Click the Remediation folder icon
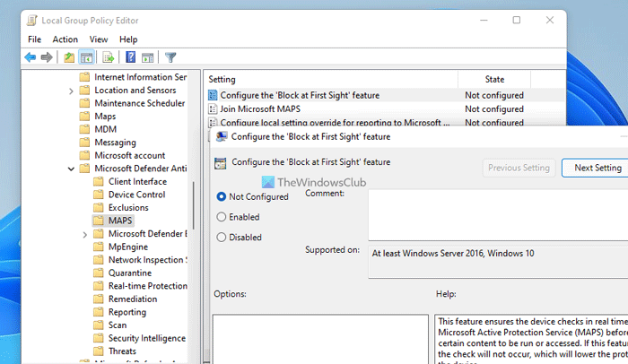628x364 pixels. click(98, 299)
